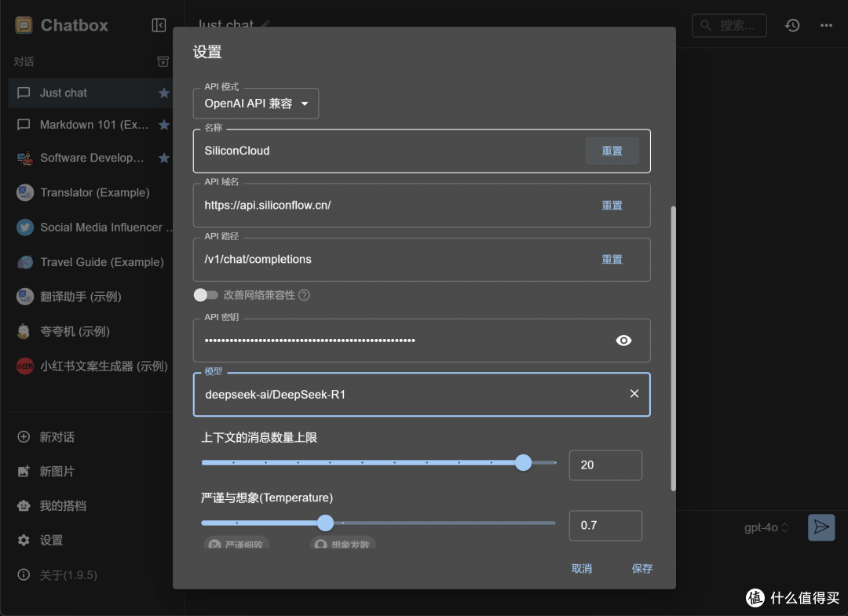The height and width of the screenshot is (616, 848).
Task: Collapse the sidebar with panel icon
Action: point(159,25)
